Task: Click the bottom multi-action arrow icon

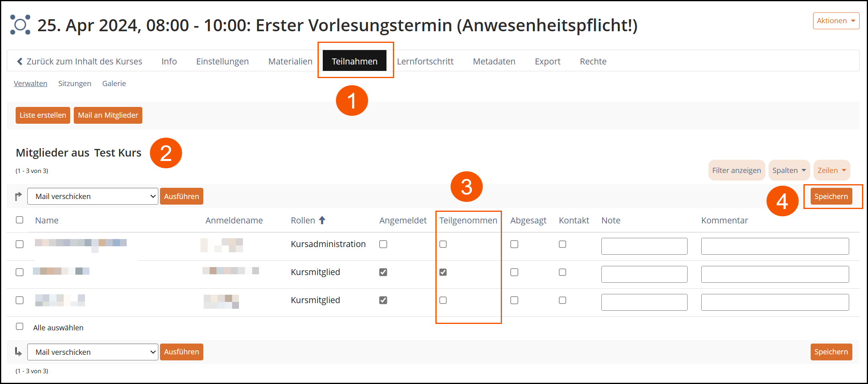Action: (18, 352)
